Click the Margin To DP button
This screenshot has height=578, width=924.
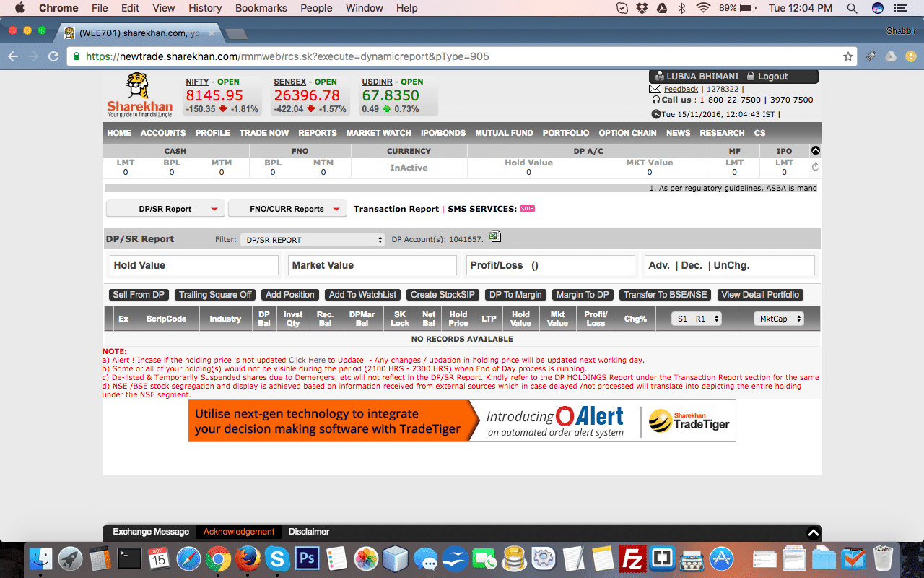[583, 295]
